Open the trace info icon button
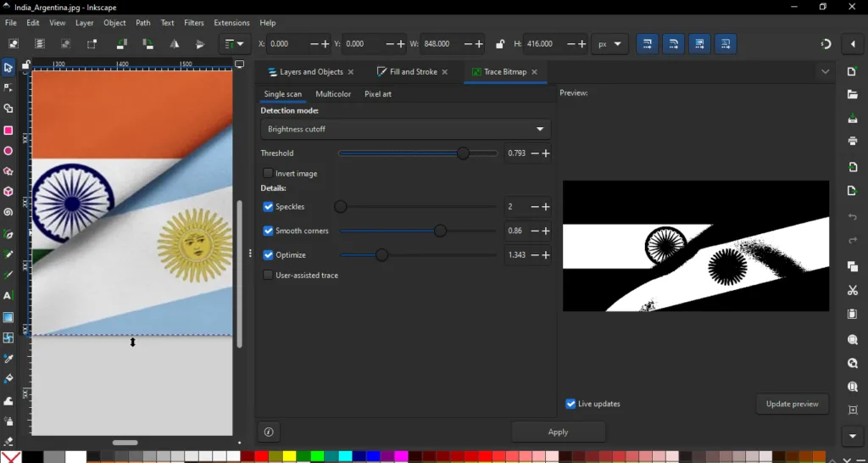 (x=269, y=432)
